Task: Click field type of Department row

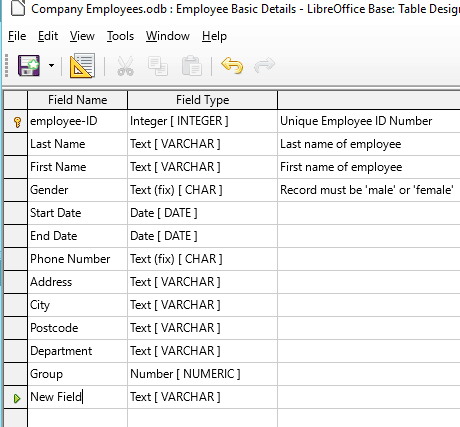Action: 202,351
